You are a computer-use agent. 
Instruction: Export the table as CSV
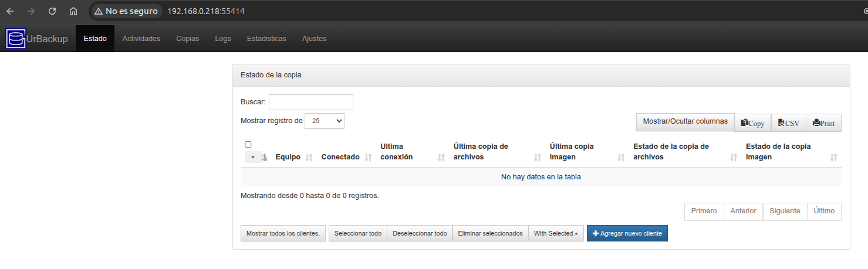pos(788,123)
